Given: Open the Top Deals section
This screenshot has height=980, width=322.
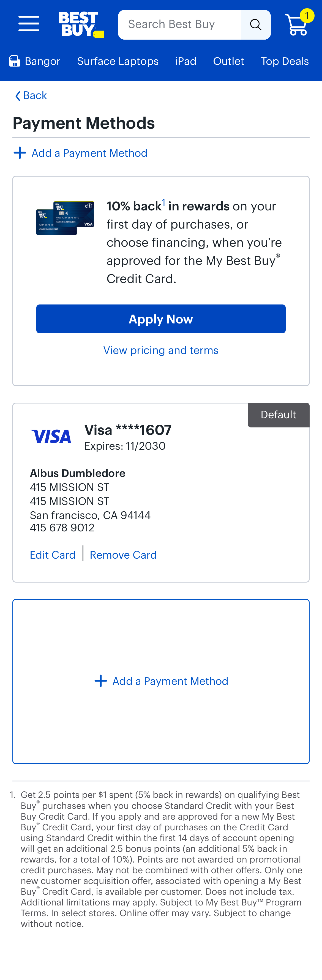Looking at the screenshot, I should [x=284, y=61].
